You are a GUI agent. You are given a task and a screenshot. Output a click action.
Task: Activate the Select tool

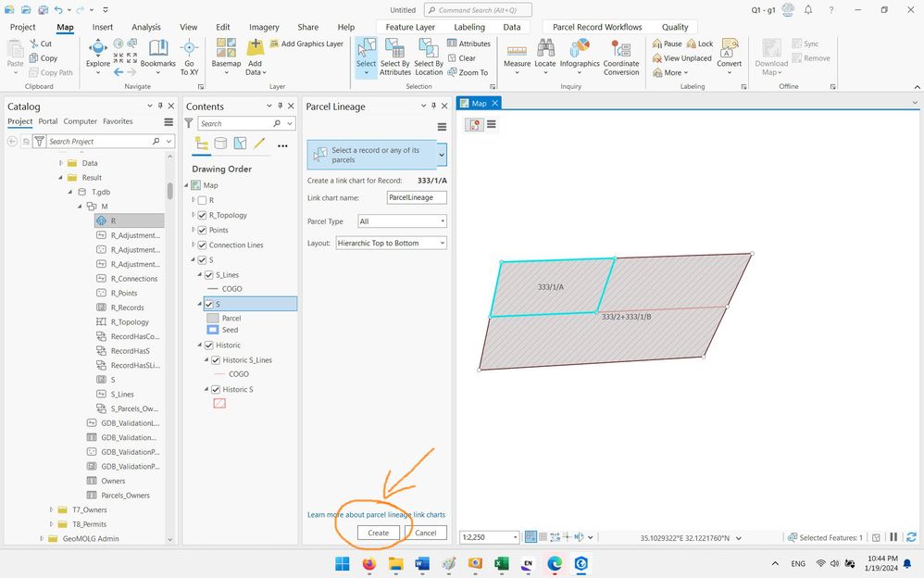pyautogui.click(x=366, y=57)
